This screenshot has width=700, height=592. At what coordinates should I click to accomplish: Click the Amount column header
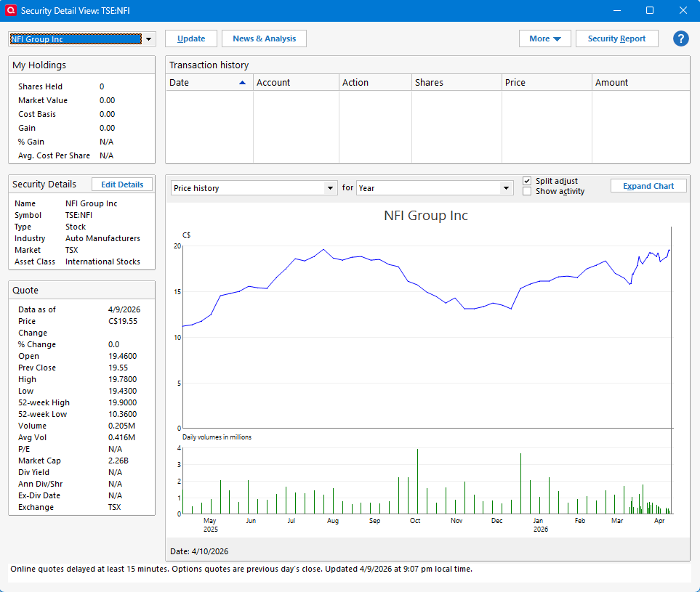640,83
